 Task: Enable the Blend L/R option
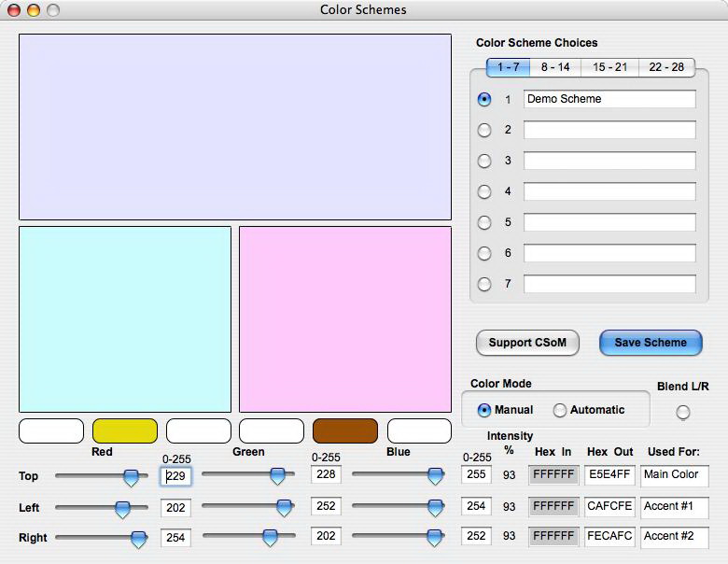[683, 412]
